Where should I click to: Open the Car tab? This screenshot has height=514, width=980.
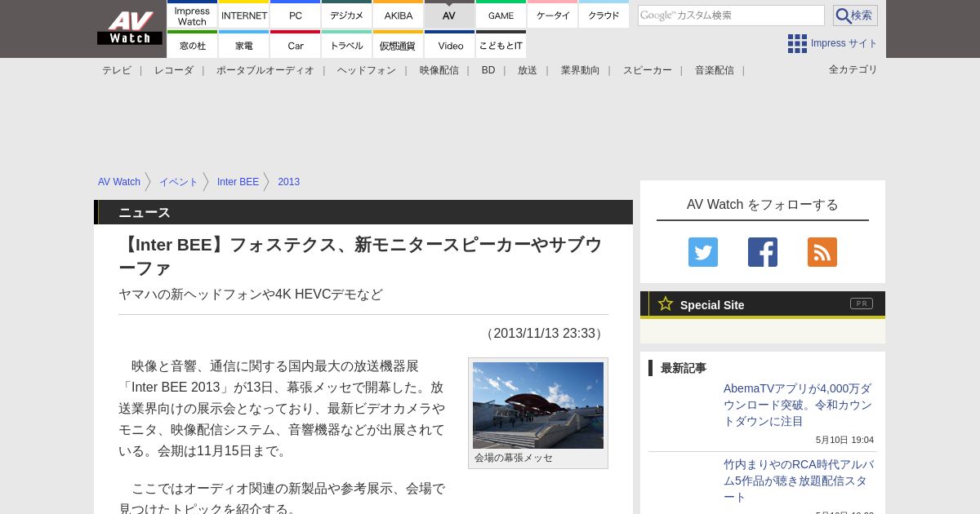296,44
